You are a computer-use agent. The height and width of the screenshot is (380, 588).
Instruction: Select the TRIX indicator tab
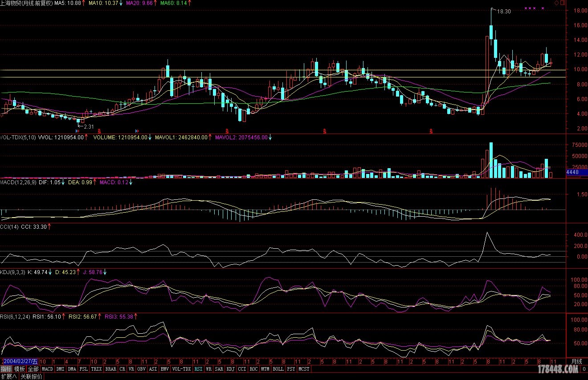96,369
